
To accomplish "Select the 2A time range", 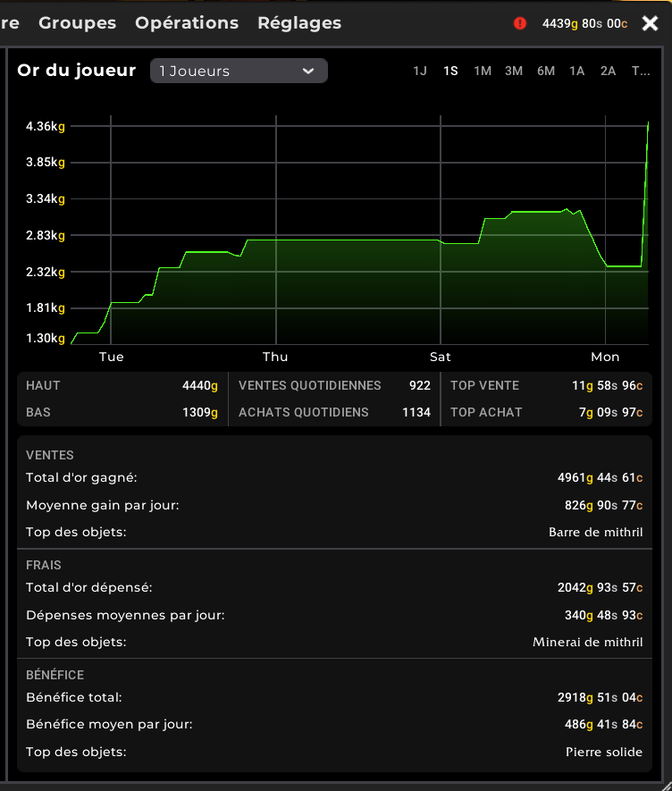I will (x=608, y=71).
